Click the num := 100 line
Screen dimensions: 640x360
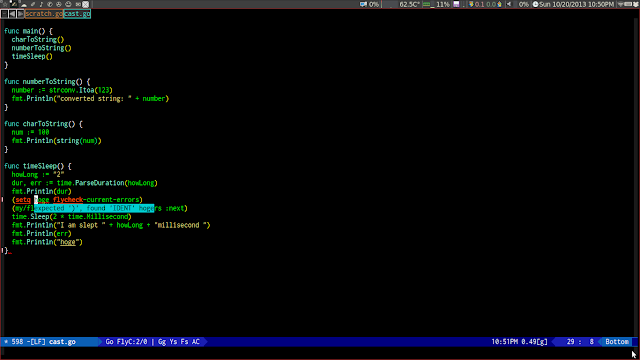pos(30,132)
